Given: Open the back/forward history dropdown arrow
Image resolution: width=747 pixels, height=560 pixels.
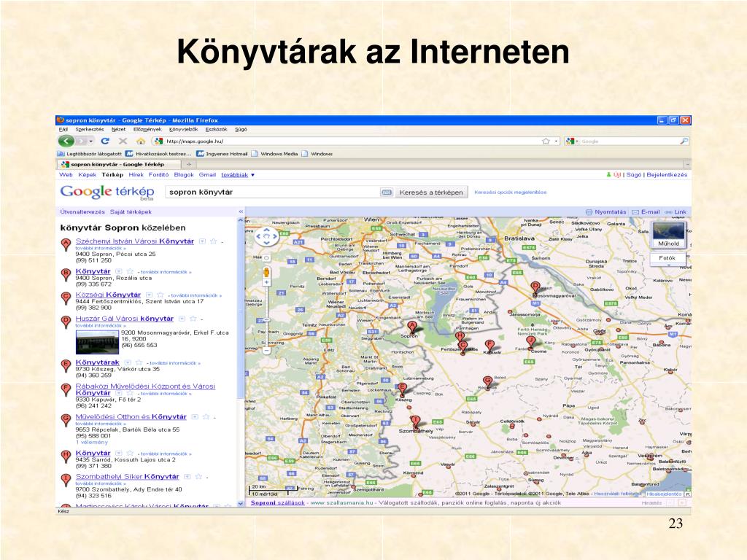Looking at the screenshot, I should (91, 141).
